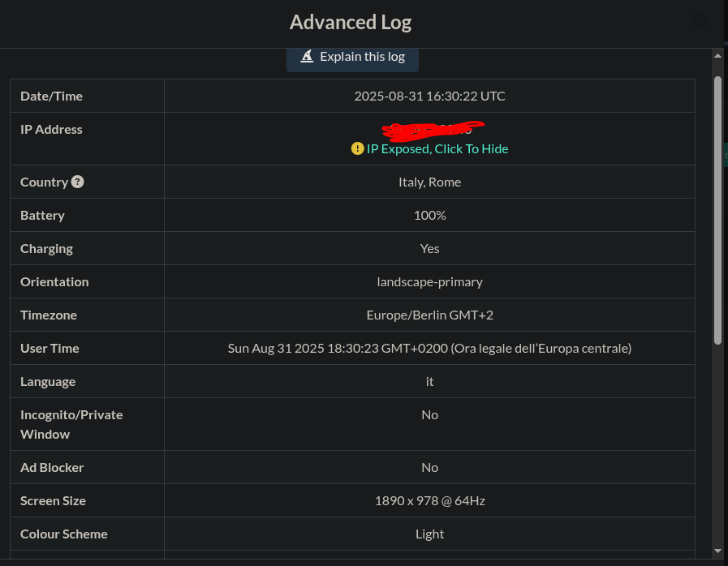Click the question mark help icon next to Country
This screenshot has height=566, width=728.
pyautogui.click(x=78, y=182)
